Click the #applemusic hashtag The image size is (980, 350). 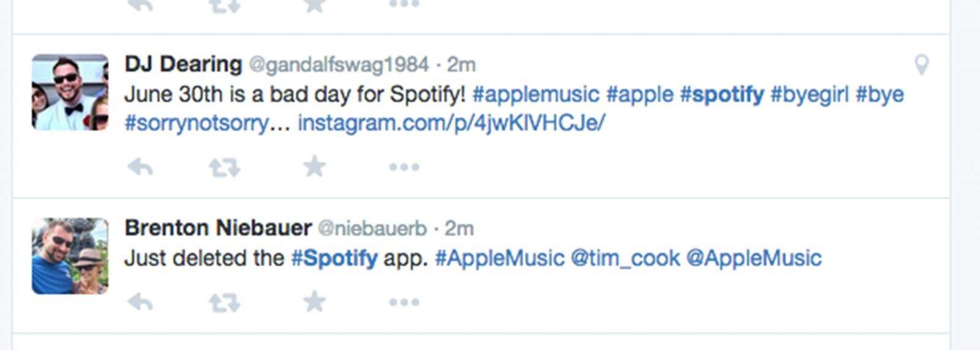coord(535,94)
